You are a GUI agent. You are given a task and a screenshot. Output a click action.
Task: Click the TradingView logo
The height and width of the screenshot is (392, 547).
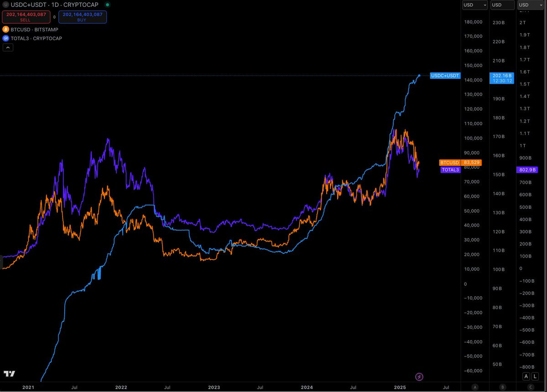(10, 373)
